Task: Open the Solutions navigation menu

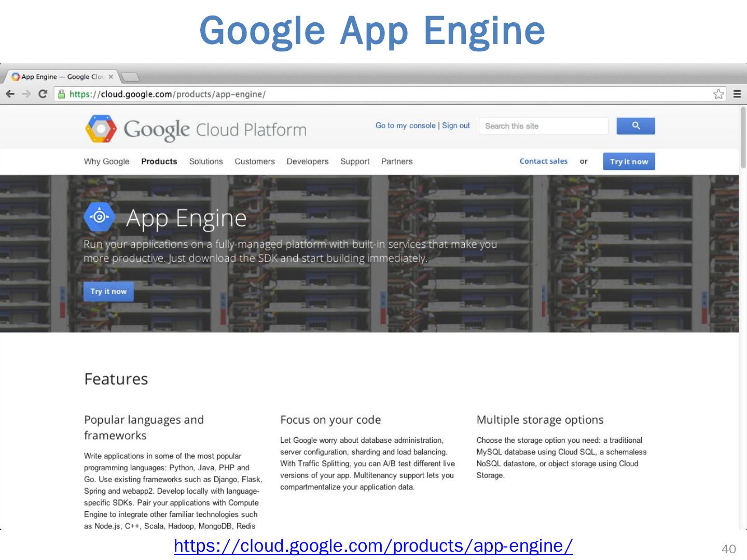Action: (x=206, y=161)
